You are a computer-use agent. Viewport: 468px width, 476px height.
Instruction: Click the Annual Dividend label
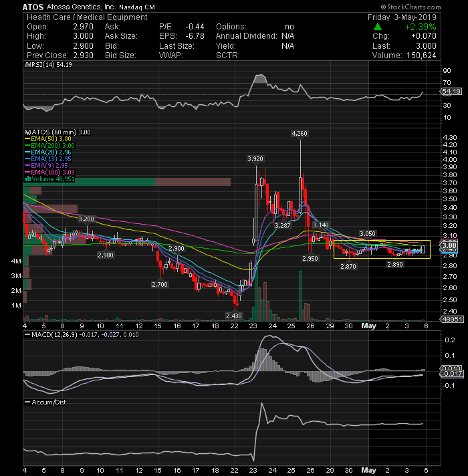[247, 36]
